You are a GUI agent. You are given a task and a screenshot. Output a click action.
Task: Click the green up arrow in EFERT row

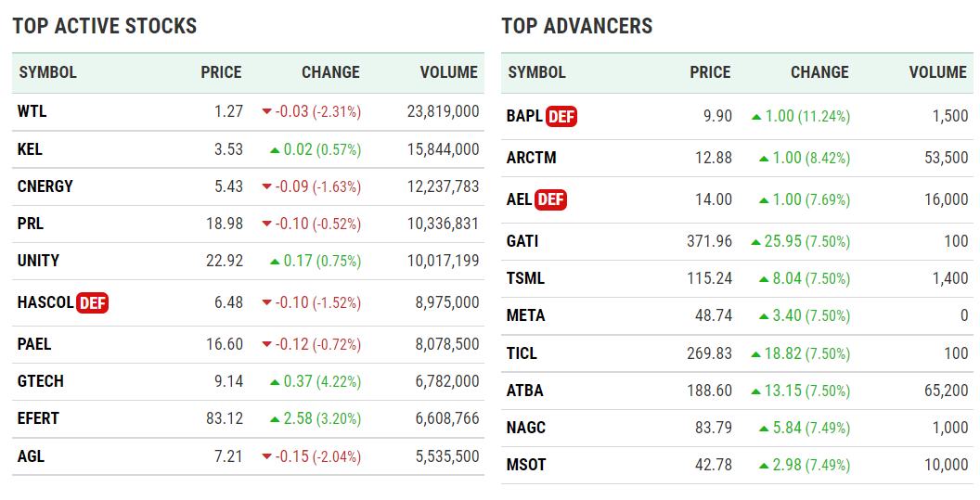pos(275,419)
